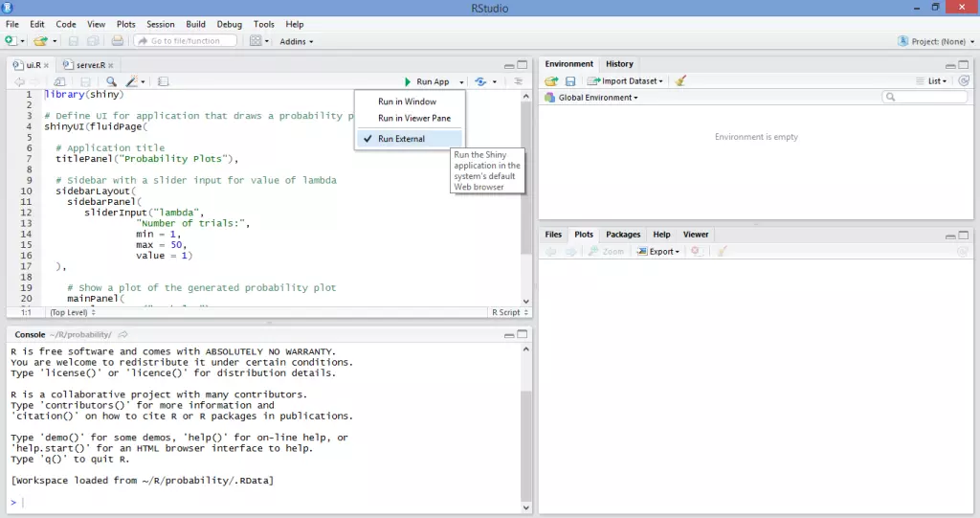This screenshot has width=980, height=518.
Task: Maximize the source editor pane
Action: click(x=523, y=64)
